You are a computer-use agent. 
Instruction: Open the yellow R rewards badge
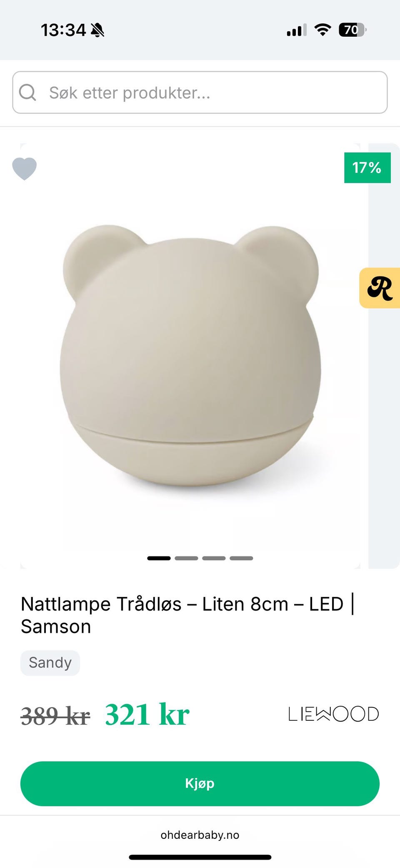pos(380,288)
